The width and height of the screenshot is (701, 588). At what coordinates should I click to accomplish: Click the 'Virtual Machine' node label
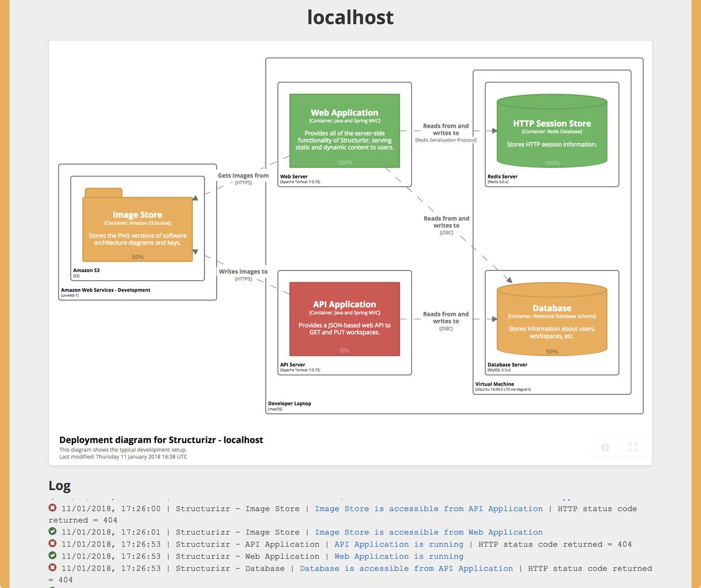[495, 384]
